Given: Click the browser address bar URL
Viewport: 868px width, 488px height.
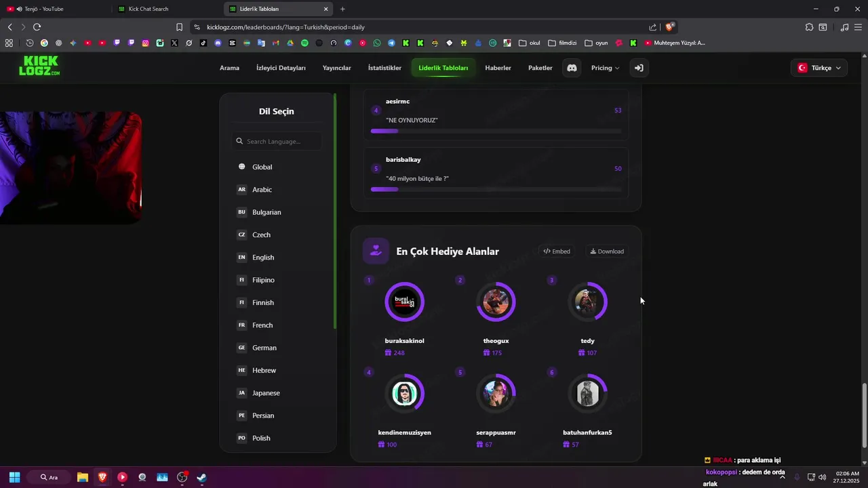Looking at the screenshot, I should coord(285,27).
